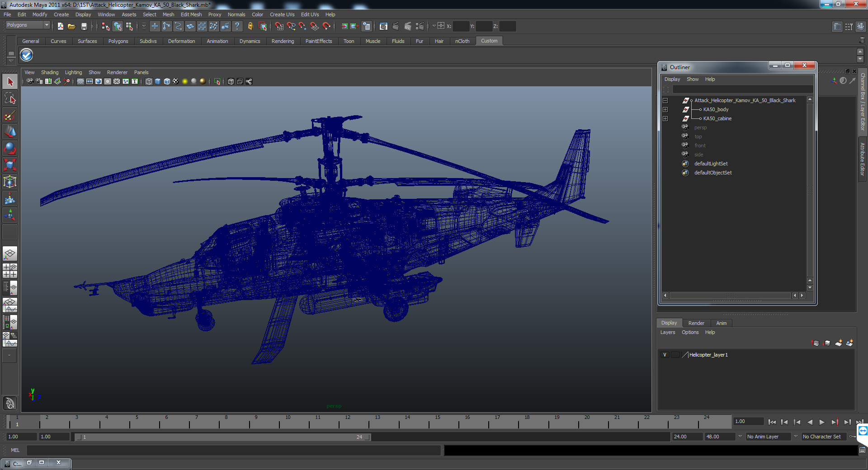Play animation forwards
Viewport: 868px width, 470px height.
point(822,422)
